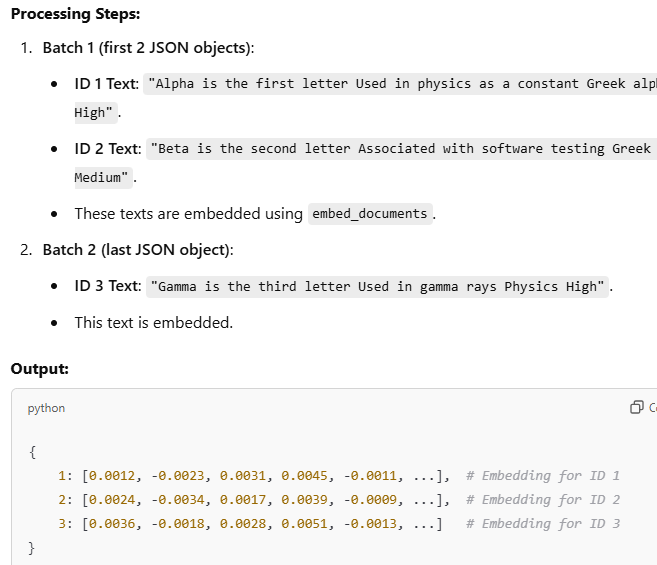Click the "This text is embedded." bullet

point(154,323)
